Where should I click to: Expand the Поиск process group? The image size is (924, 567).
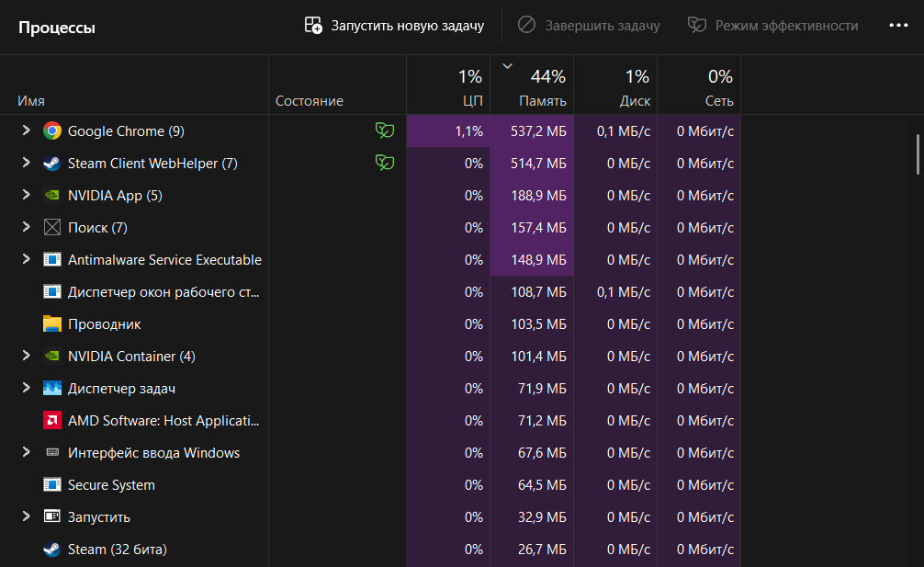pos(26,228)
